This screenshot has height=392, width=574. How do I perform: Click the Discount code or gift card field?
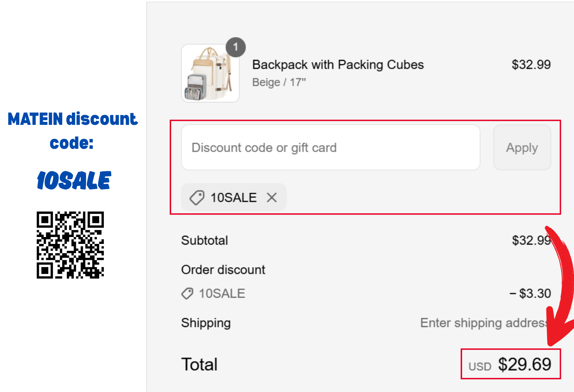[x=331, y=147]
